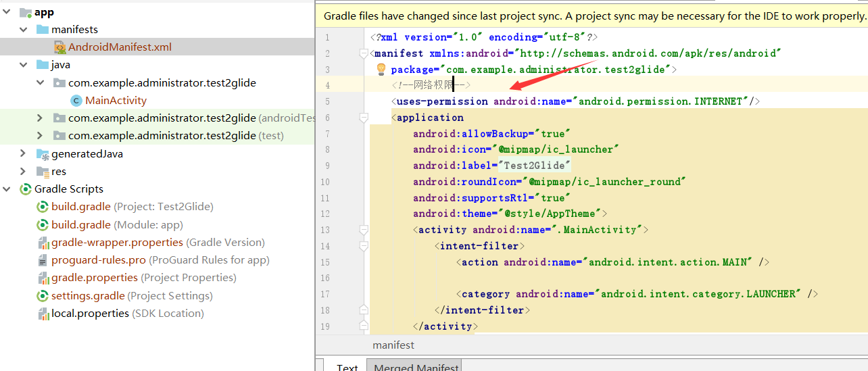Select AndroidManifest.xml in project tree

pos(120,47)
